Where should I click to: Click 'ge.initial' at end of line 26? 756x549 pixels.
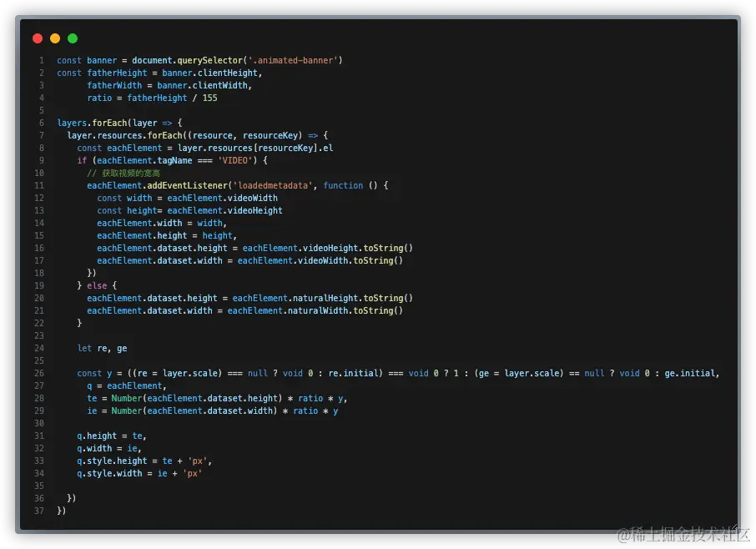click(x=689, y=373)
